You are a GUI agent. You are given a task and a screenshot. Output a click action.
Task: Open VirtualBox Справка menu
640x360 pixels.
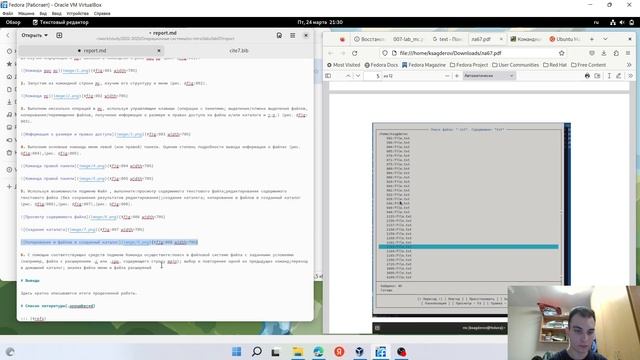(x=102, y=13)
